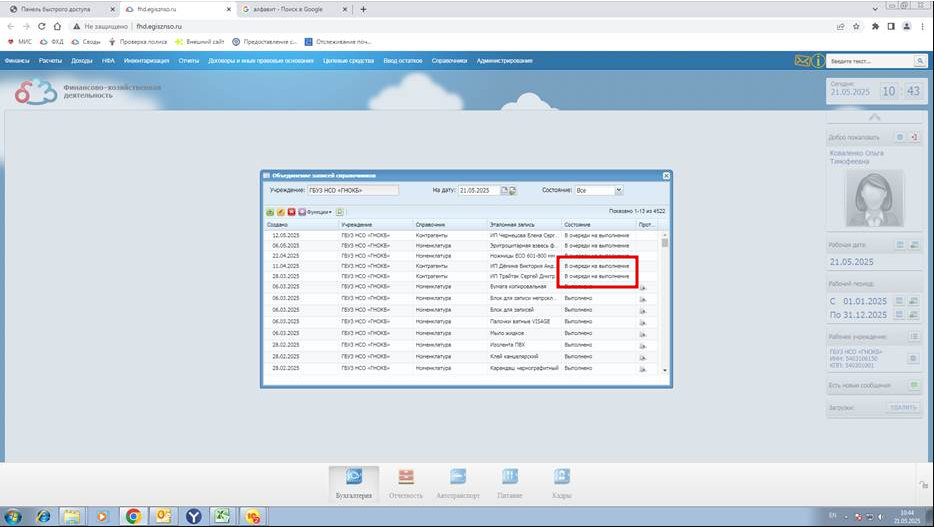Open the Функции dropdown menu
934x527 pixels.
pyautogui.click(x=315, y=212)
